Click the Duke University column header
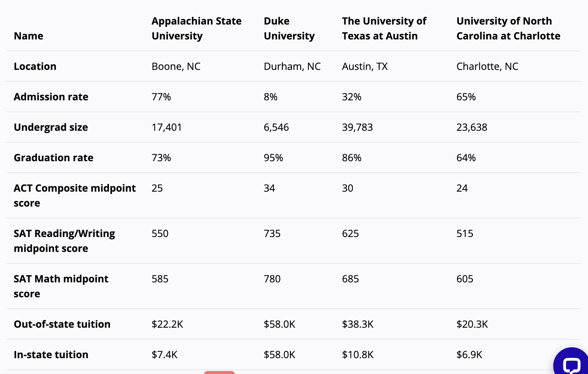 pos(289,28)
